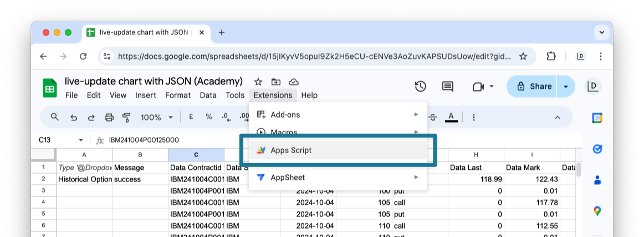Open the comments history icon
Screen dimensions: 644x237
pos(448,87)
